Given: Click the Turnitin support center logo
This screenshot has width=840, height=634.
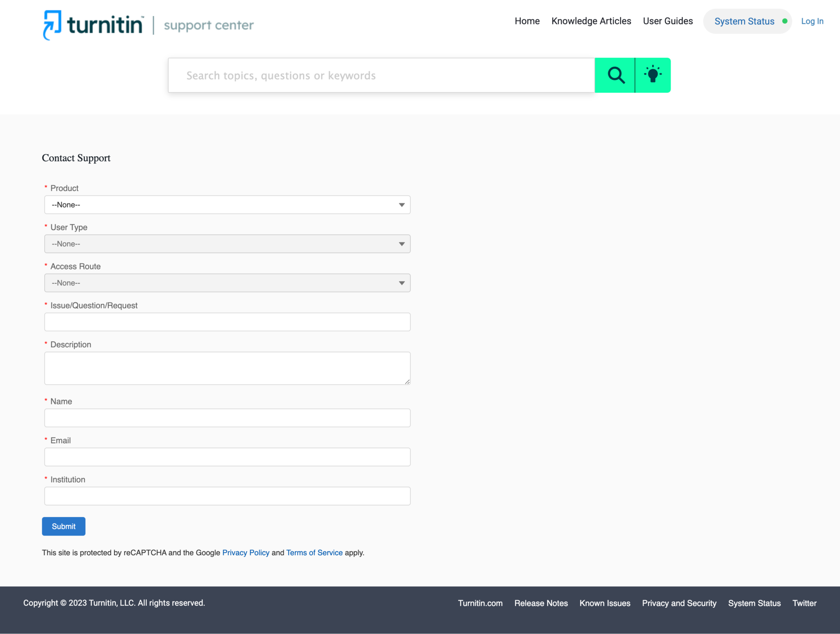Looking at the screenshot, I should pyautogui.click(x=148, y=25).
